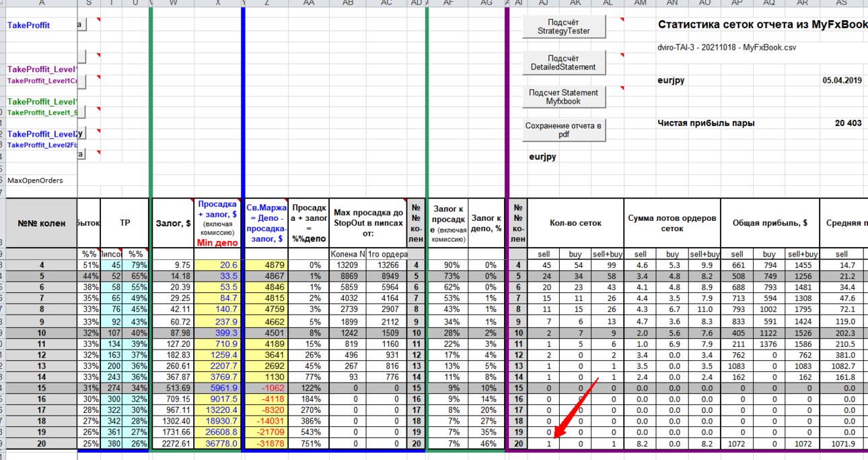The image size is (868, 460).
Task: Select the cell with value 36778.0
Action: (x=219, y=444)
